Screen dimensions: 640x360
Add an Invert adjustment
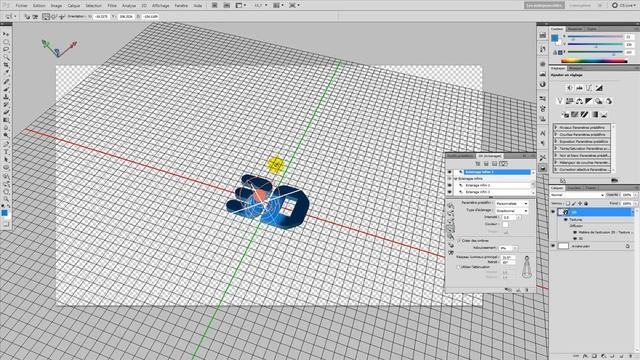coord(565,115)
